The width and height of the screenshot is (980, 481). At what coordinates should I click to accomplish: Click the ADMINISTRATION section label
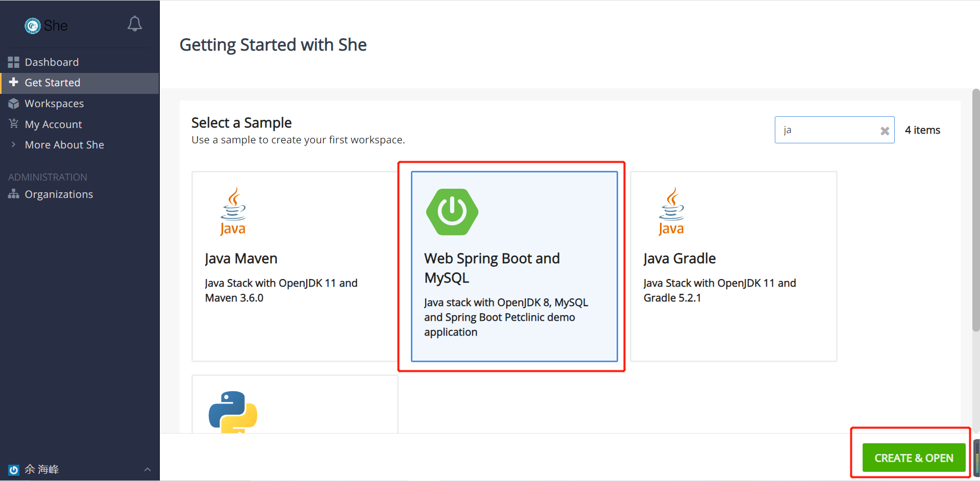(47, 177)
